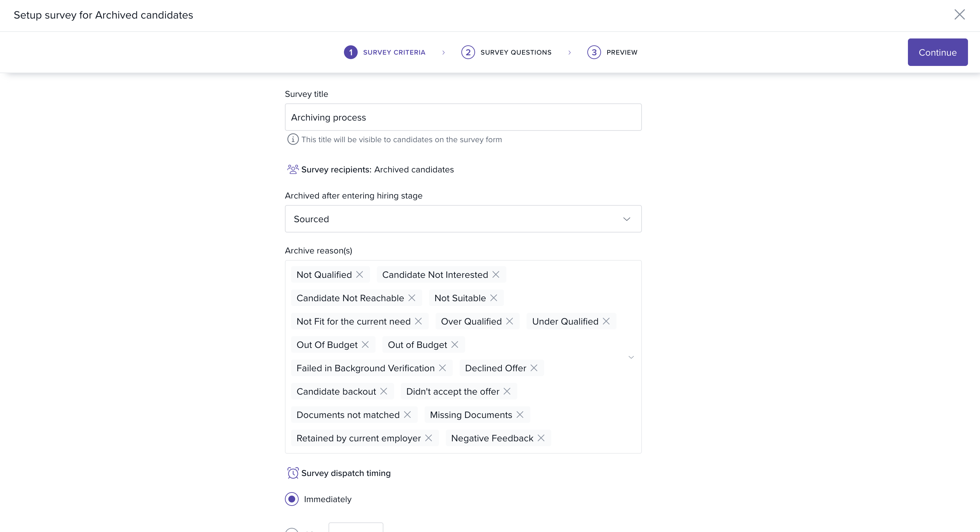Screen dimensions: 980x532
Task: Remove the Under Qualified tag
Action: click(606, 321)
